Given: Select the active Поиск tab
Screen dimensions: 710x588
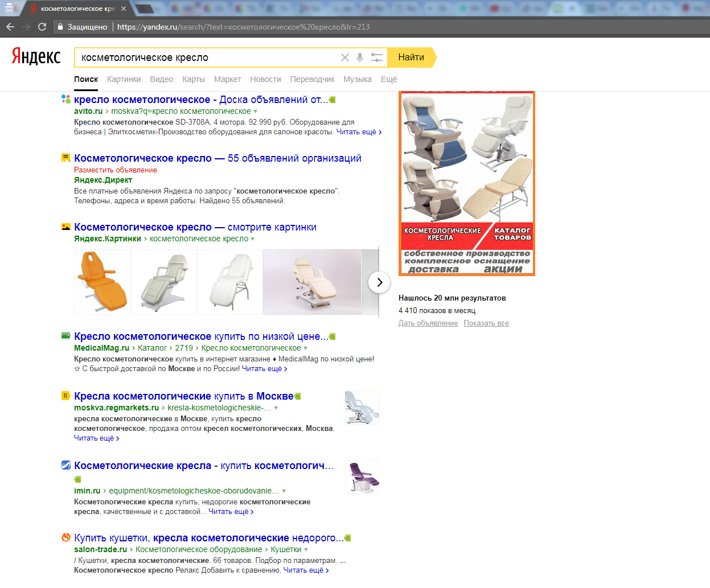Looking at the screenshot, I should [86, 79].
